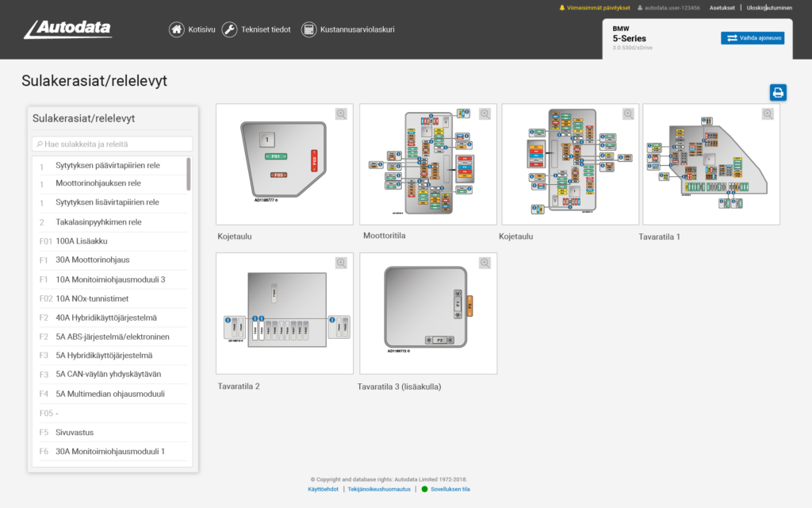Open Tekniset tiedot section

coord(255,29)
